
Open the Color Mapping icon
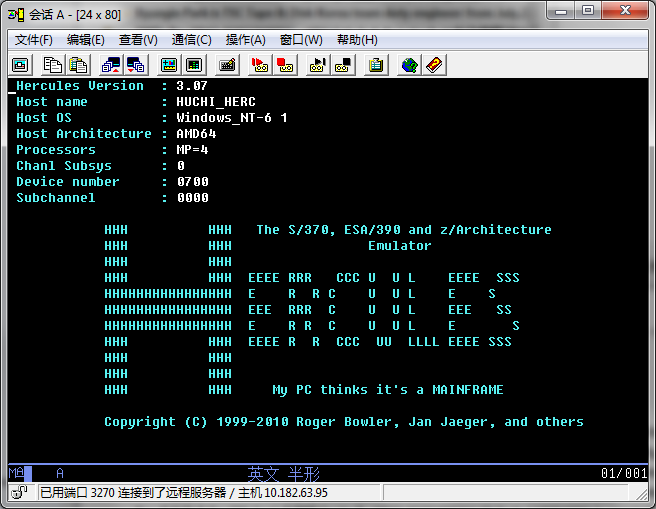click(x=194, y=65)
